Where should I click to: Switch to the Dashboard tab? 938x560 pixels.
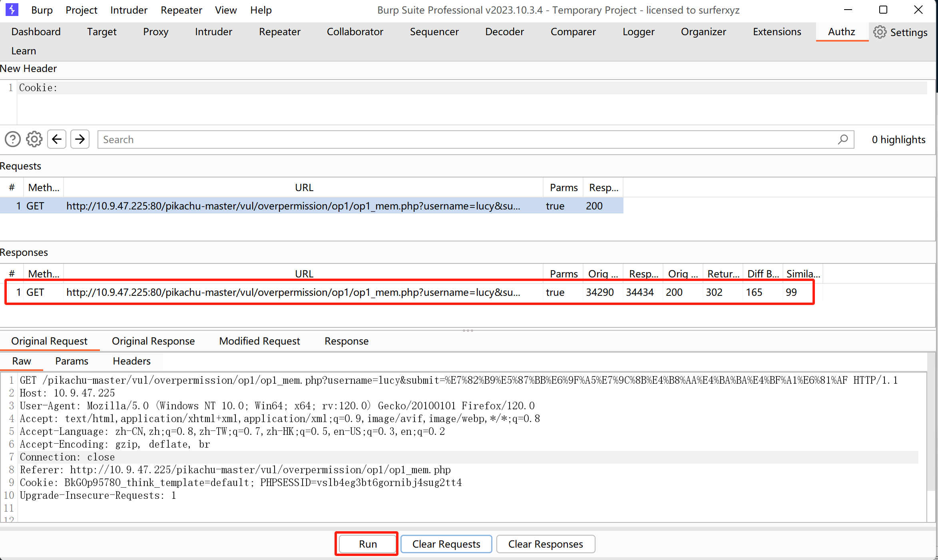36,32
